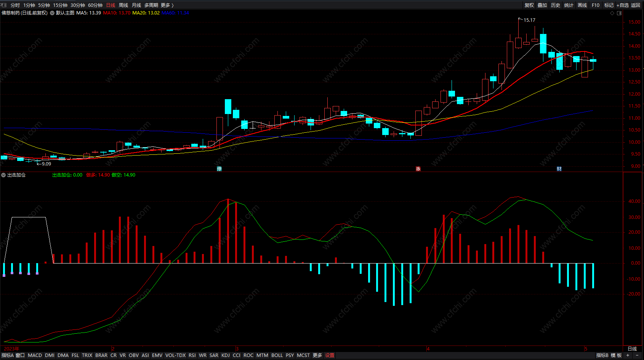This screenshot has width=644, height=360.
Task: Select the ROC indicator
Action: click(248, 355)
